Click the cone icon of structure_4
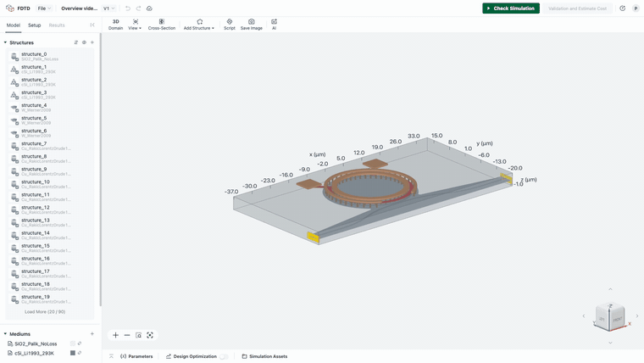 [14, 108]
